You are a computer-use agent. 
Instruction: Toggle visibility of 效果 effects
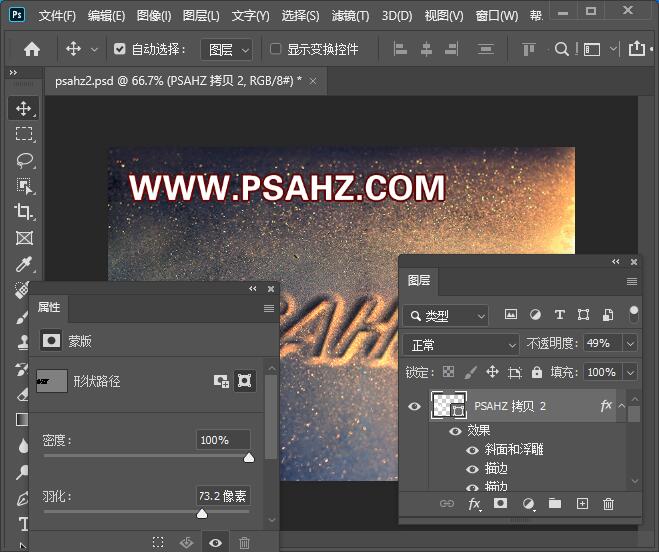(x=455, y=431)
